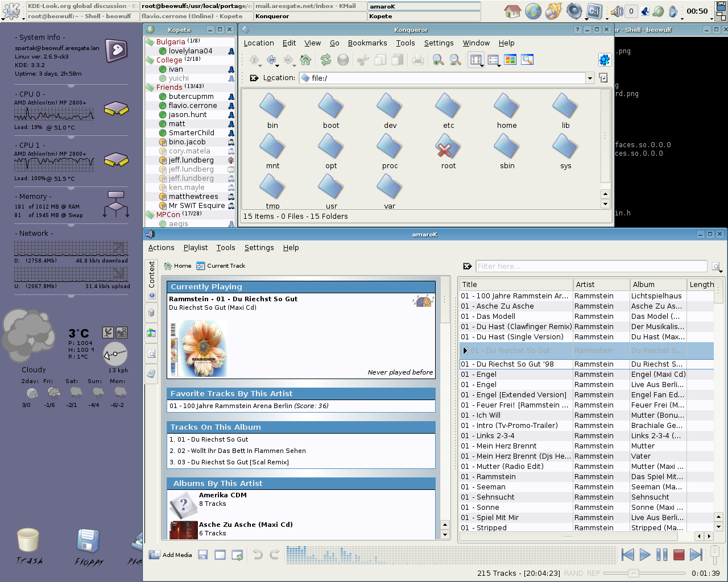Clear the amaroK playlist
This screenshot has height=582, width=728.
220,555
